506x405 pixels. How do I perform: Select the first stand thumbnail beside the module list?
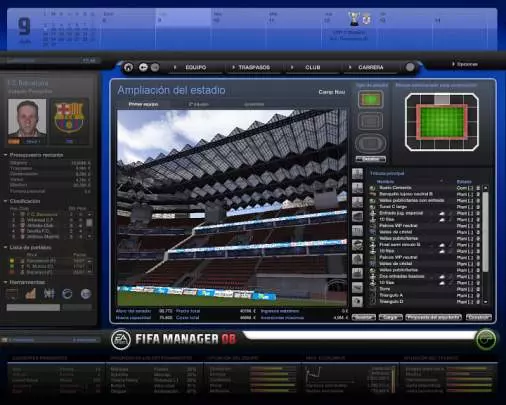pos(357,174)
